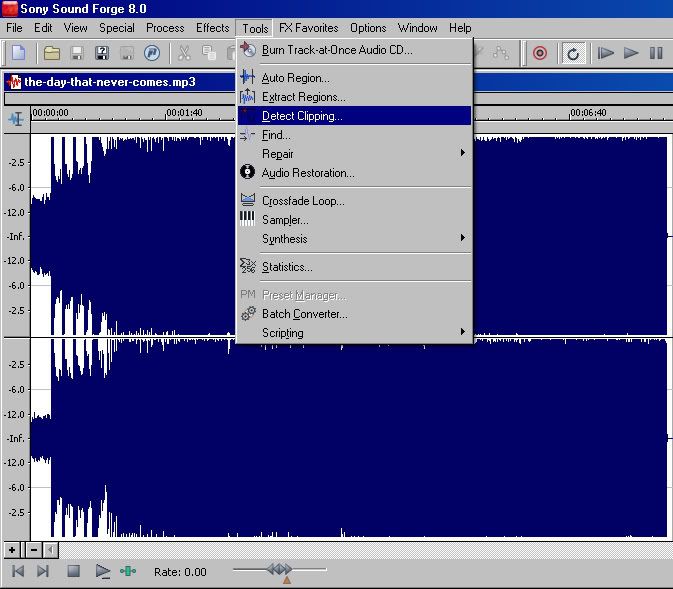Toggle the Loop Playback button
The height and width of the screenshot is (589, 673).
(573, 54)
